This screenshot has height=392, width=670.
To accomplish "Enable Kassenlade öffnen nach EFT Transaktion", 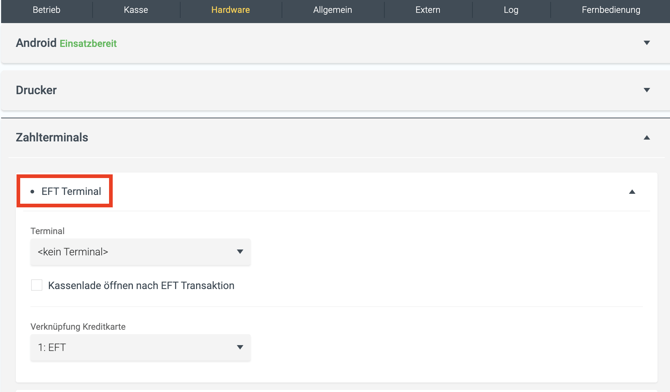I will 37,285.
